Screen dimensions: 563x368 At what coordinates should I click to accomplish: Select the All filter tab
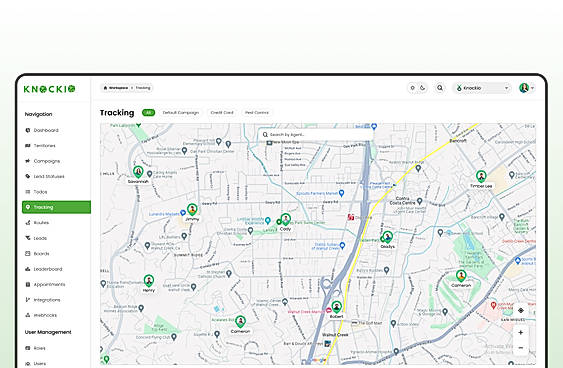click(x=148, y=113)
